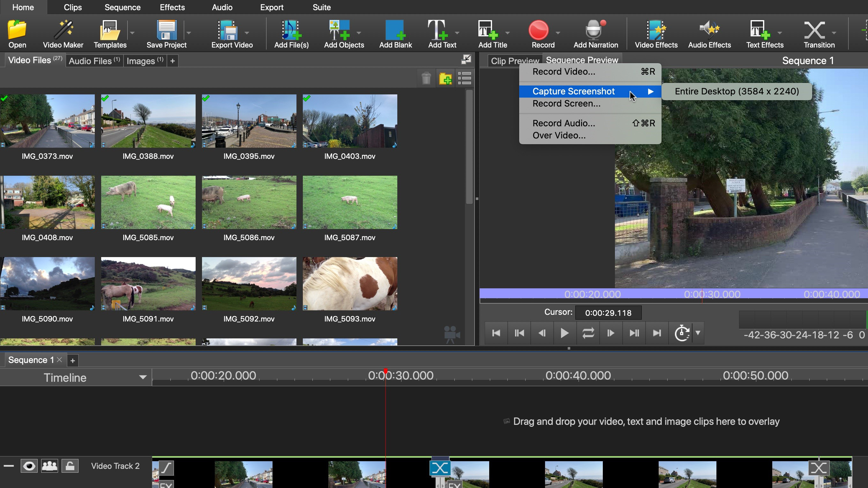Toggle the eye visibility icon on Video Track 2
Viewport: 868px width, 488px height.
pyautogui.click(x=29, y=466)
